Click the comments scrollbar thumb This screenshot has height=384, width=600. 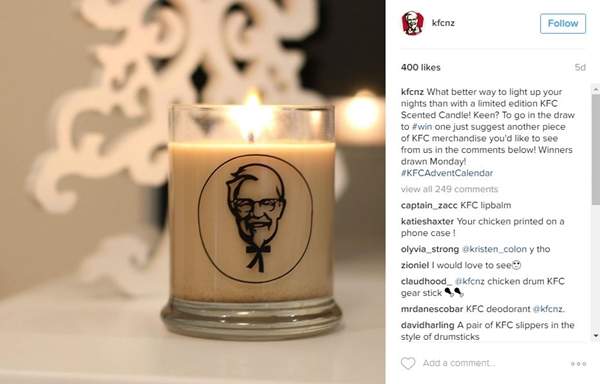coord(595,149)
